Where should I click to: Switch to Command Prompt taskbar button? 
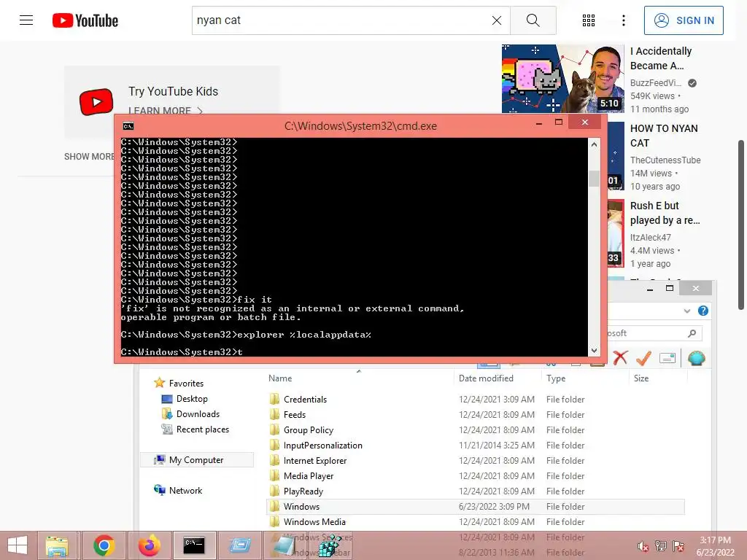click(194, 545)
